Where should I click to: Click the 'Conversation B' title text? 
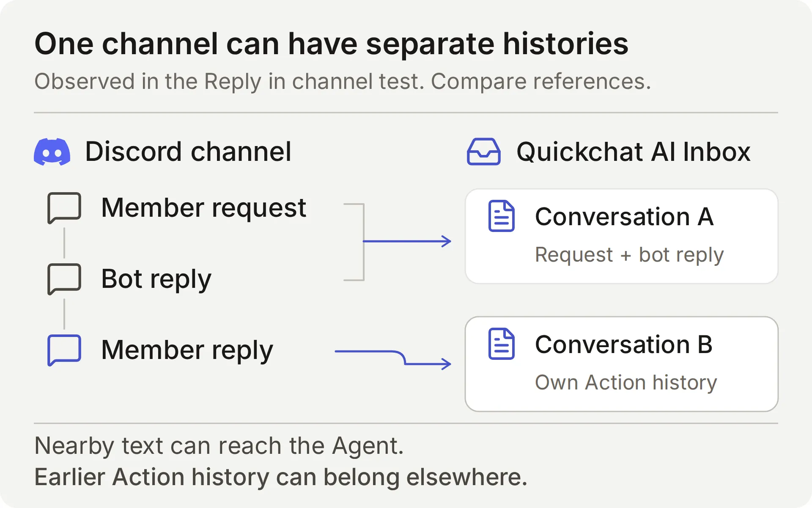(624, 345)
